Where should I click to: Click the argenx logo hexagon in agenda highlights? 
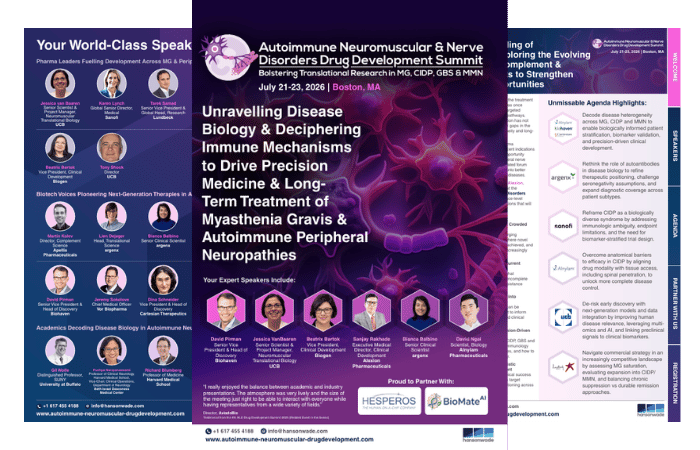tap(563, 177)
